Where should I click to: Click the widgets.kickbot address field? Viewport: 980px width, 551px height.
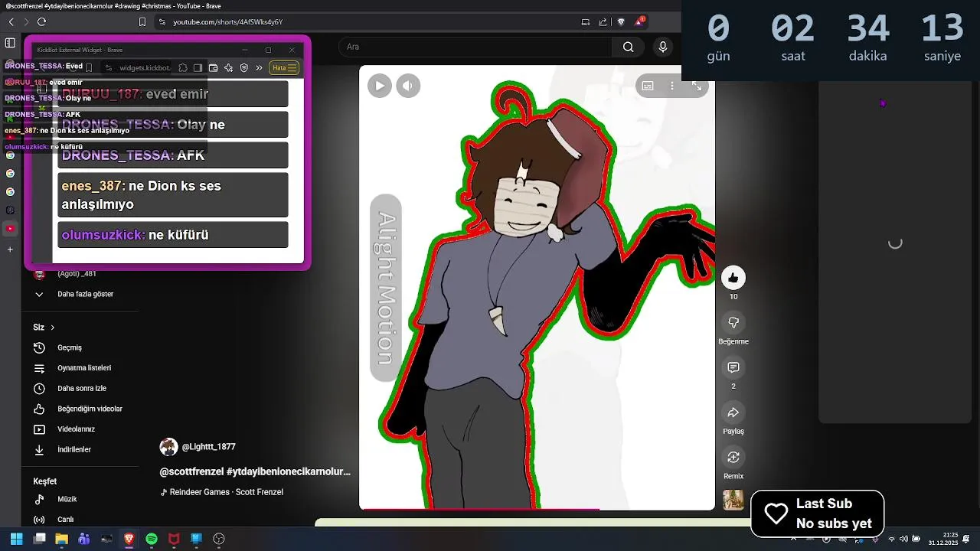[145, 68]
